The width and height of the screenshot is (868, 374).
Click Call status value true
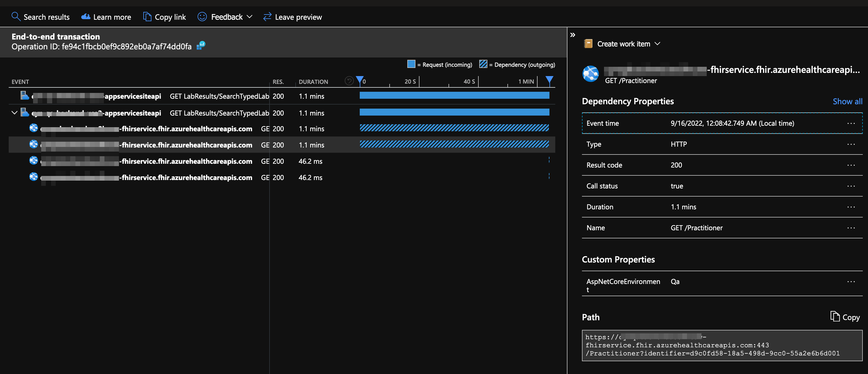point(677,186)
